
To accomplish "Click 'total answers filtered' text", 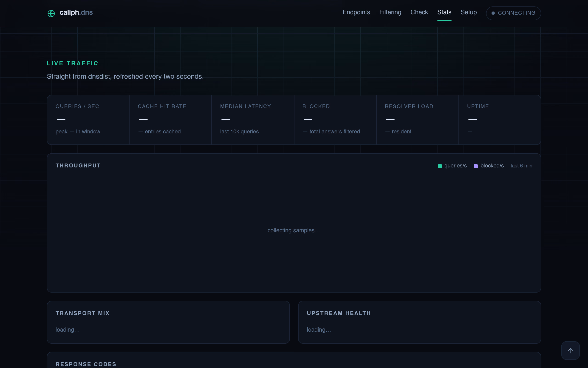I will coord(335,132).
